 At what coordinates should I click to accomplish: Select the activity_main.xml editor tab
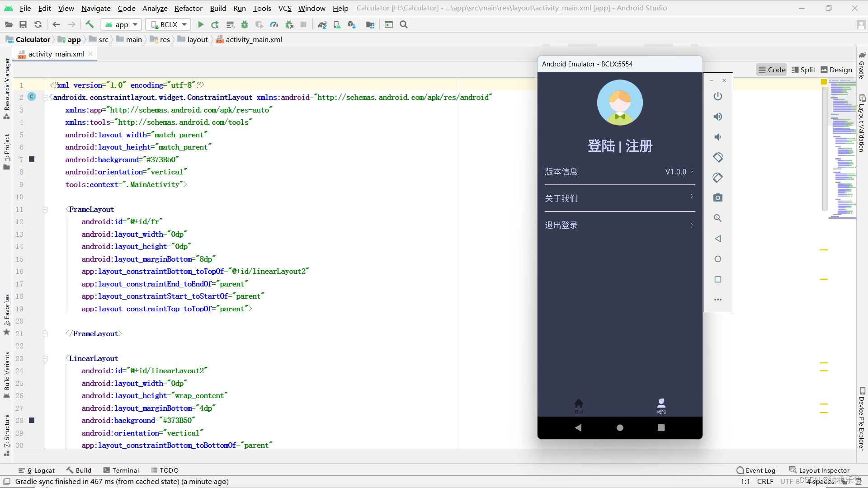point(56,54)
